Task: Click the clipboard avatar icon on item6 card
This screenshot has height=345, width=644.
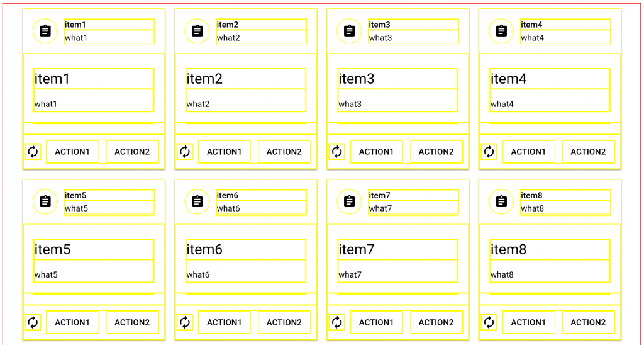Action: 197,201
